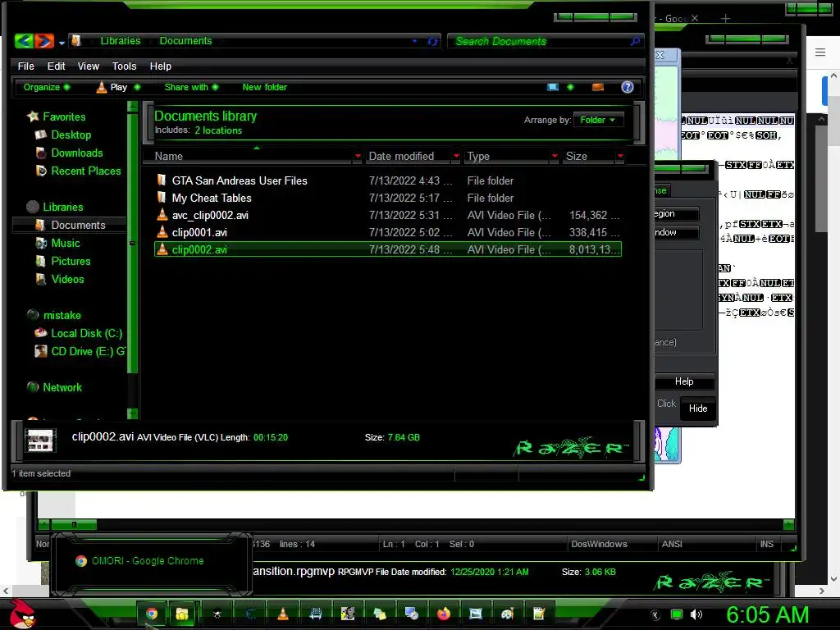Open Paint from the taskbar

coord(507,614)
